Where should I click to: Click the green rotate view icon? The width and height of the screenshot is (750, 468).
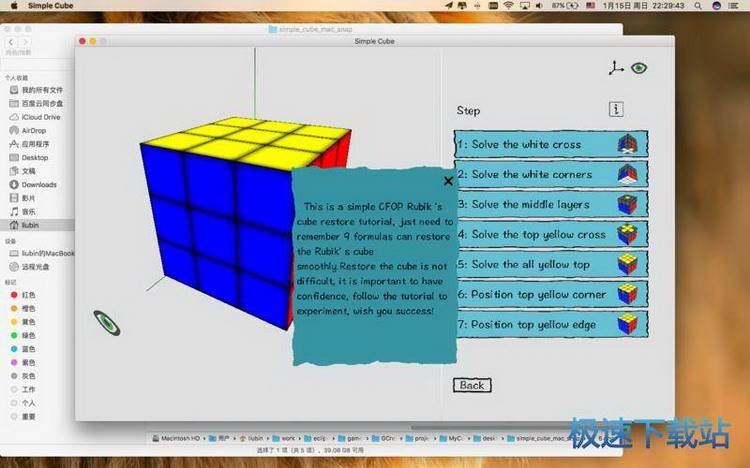coord(106,321)
